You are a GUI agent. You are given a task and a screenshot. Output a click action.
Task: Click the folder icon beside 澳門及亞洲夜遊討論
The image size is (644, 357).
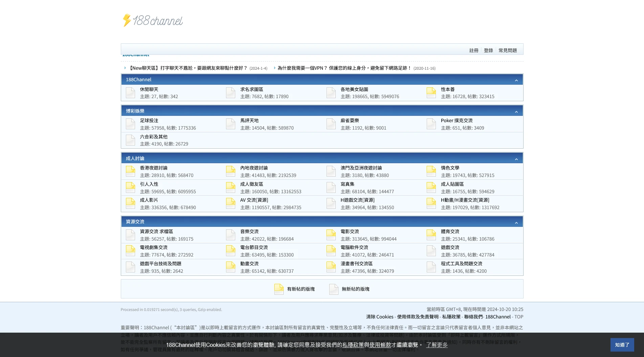pyautogui.click(x=331, y=171)
